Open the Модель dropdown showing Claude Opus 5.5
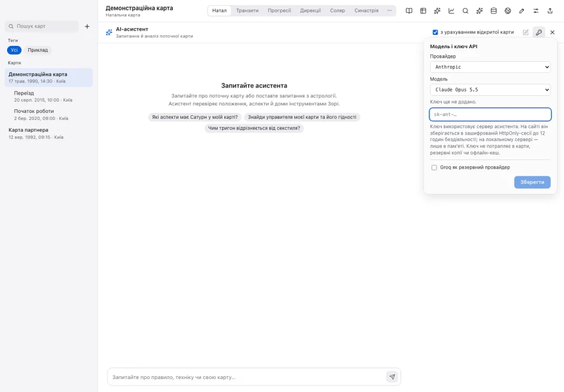Viewport: 564px width, 392px height. (490, 90)
